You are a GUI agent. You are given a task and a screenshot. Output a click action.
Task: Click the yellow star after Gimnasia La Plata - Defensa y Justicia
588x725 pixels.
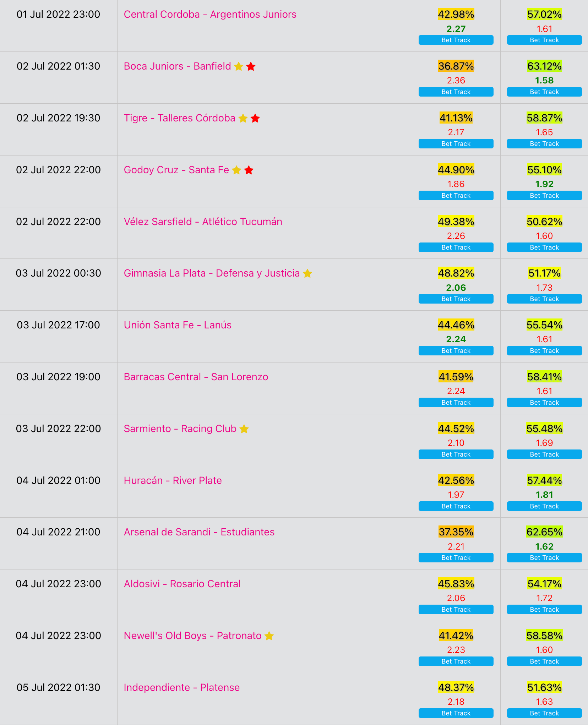[x=307, y=273]
